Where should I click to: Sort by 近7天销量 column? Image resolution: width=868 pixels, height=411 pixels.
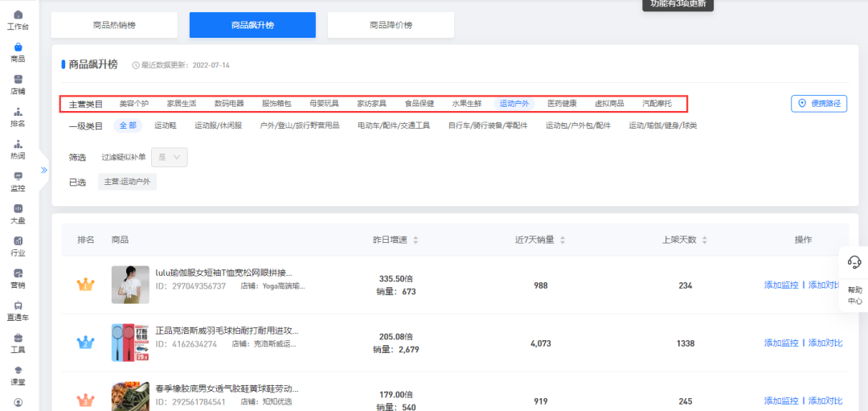point(563,240)
